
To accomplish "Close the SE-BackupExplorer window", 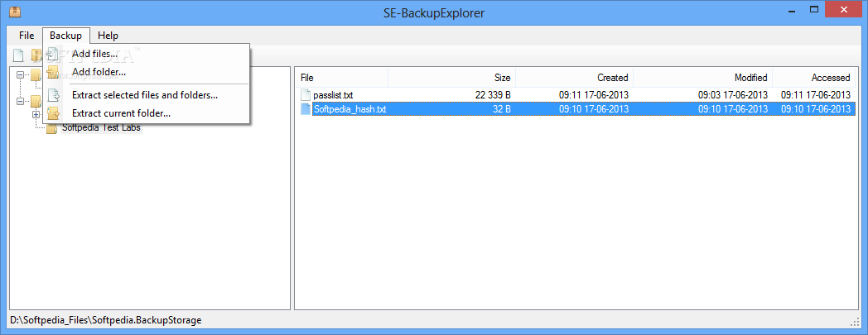I will point(846,9).
